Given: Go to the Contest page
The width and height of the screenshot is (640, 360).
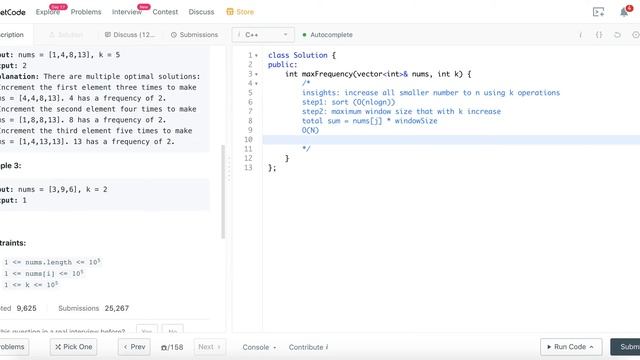Looking at the screenshot, I should (165, 12).
